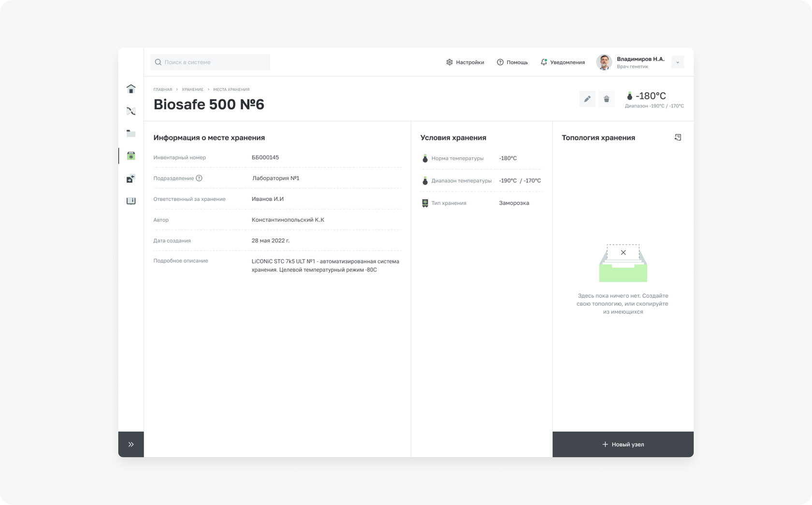Screen dimensions: 812x505
Task: Click the LiCONiC STC description text
Action: click(x=325, y=266)
